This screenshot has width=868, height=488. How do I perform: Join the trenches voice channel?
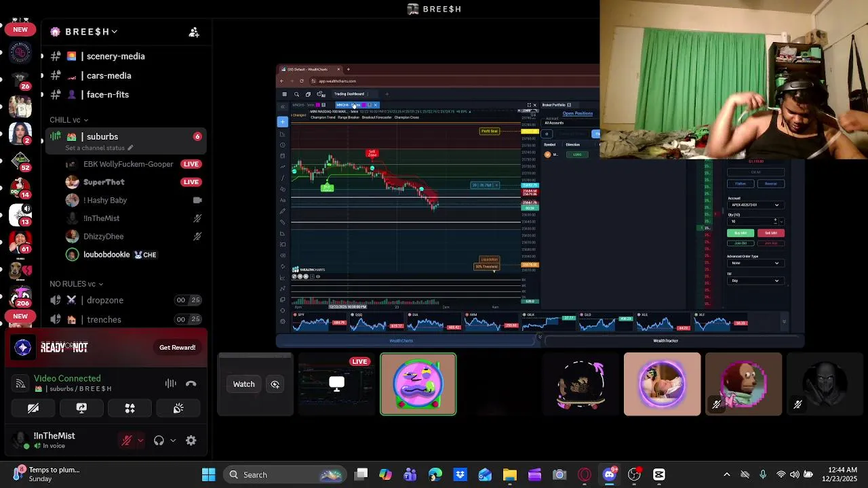[125, 319]
